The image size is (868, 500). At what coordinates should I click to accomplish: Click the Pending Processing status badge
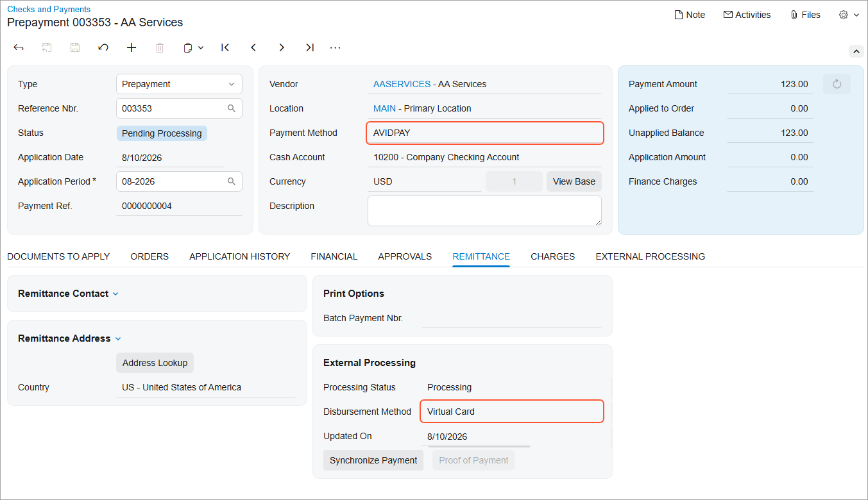[162, 133]
